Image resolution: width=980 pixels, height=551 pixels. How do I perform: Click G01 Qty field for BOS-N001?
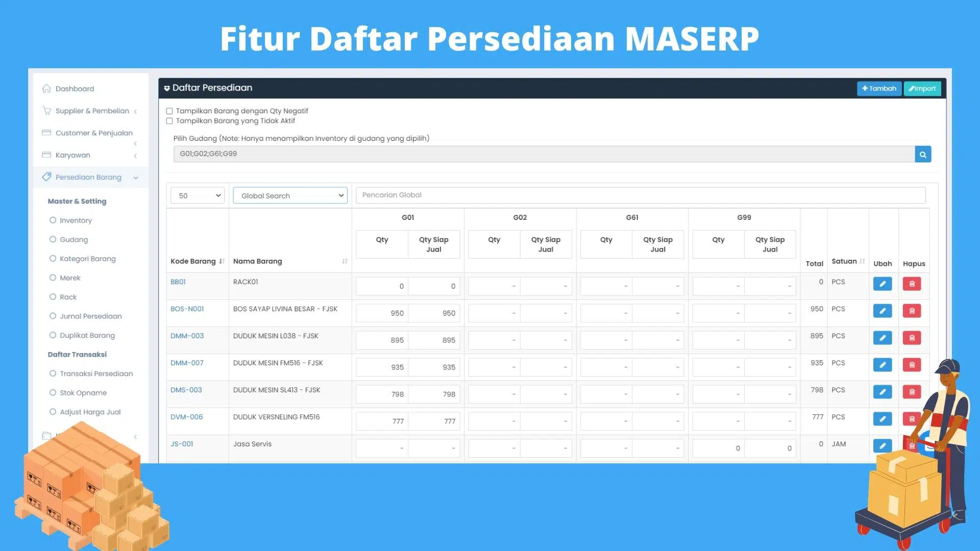(382, 313)
